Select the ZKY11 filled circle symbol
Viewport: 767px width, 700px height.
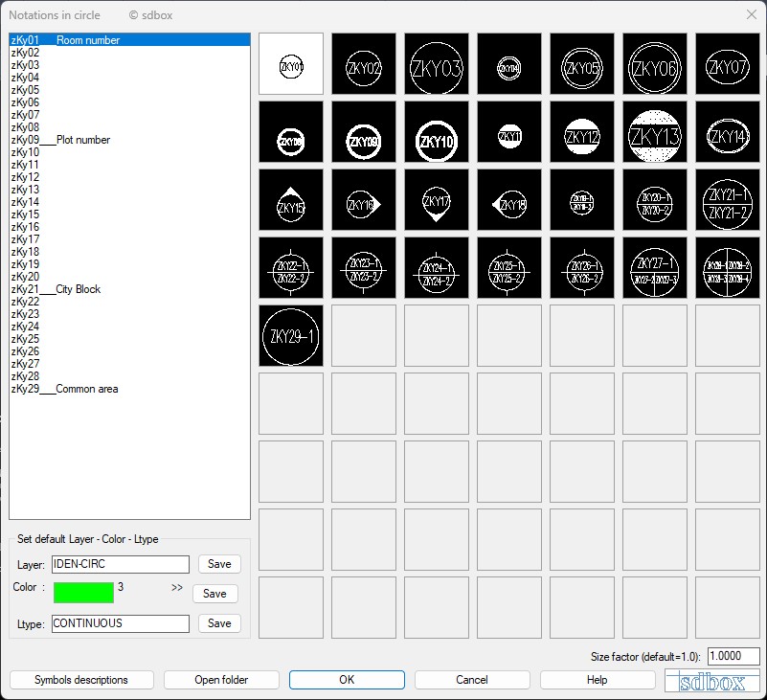[509, 131]
